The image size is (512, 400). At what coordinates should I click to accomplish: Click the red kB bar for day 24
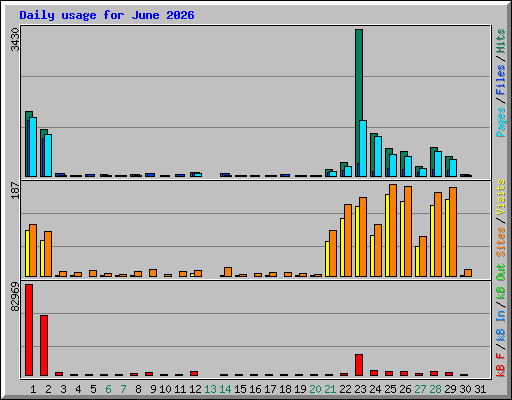pos(374,373)
